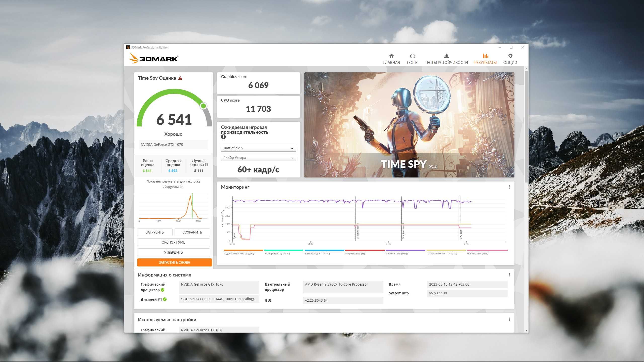Click the green check next to Дисплей #1
644x362 pixels.
coord(165,299)
